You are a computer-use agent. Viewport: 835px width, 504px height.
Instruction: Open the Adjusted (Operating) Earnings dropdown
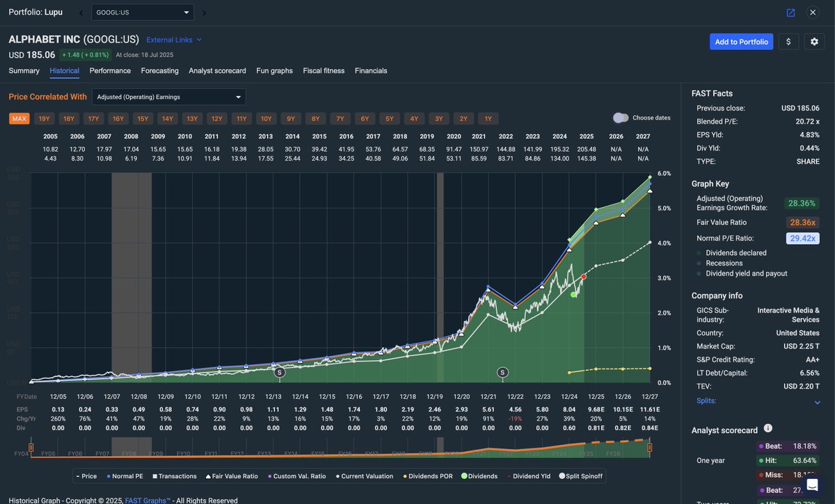(x=169, y=97)
